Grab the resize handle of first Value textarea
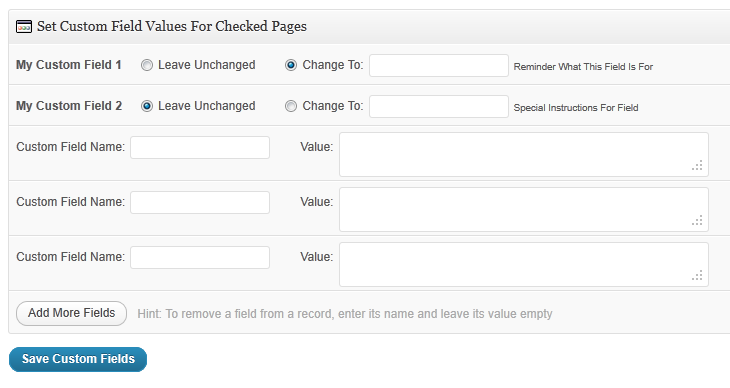Viewport: 730px width, 388px height. click(x=697, y=165)
